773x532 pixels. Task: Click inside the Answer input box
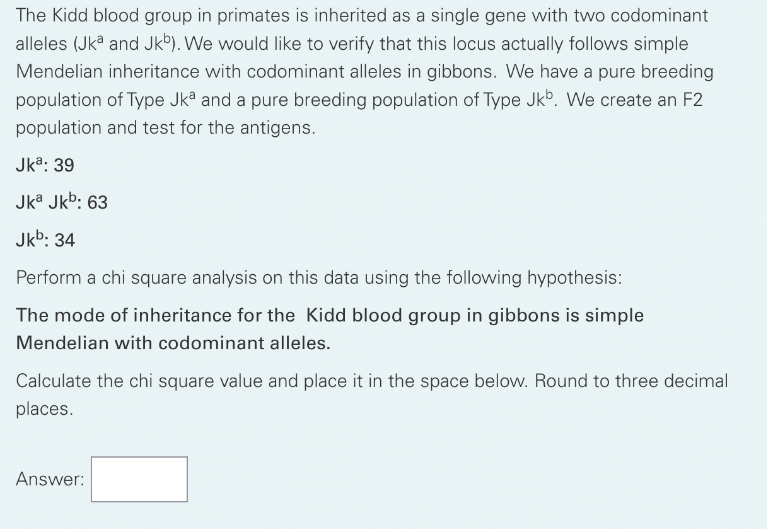coord(139,479)
